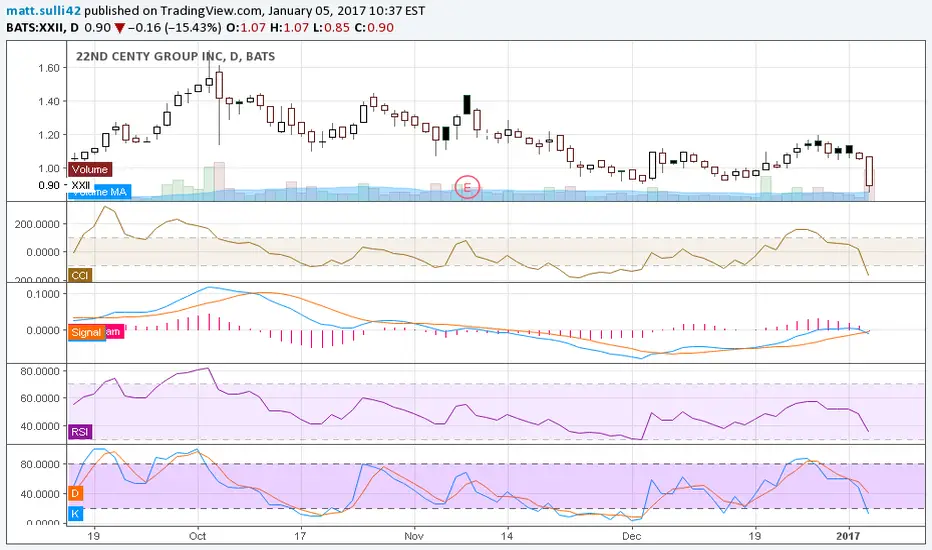This screenshot has width=932, height=550.
Task: Click the Oct label on time axis
Action: click(197, 536)
